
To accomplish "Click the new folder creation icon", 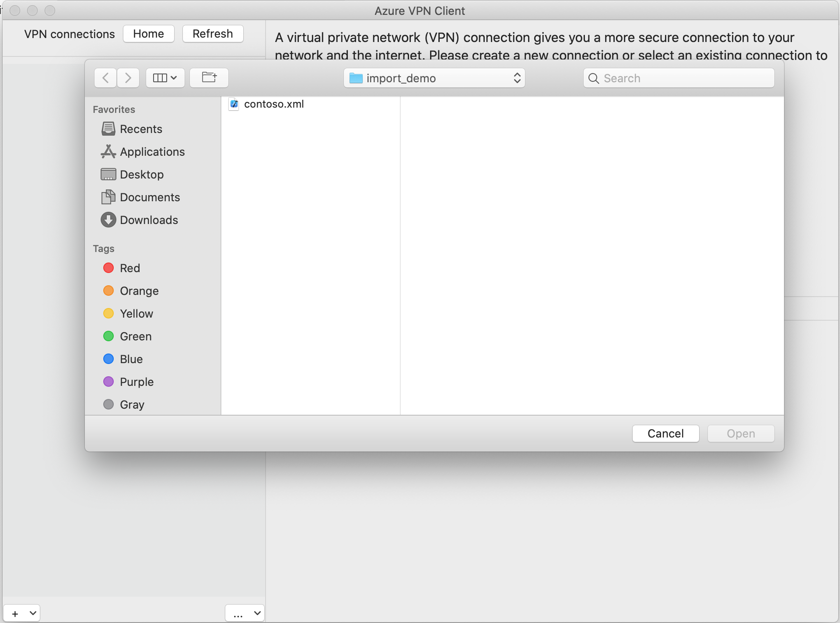I will (x=209, y=77).
